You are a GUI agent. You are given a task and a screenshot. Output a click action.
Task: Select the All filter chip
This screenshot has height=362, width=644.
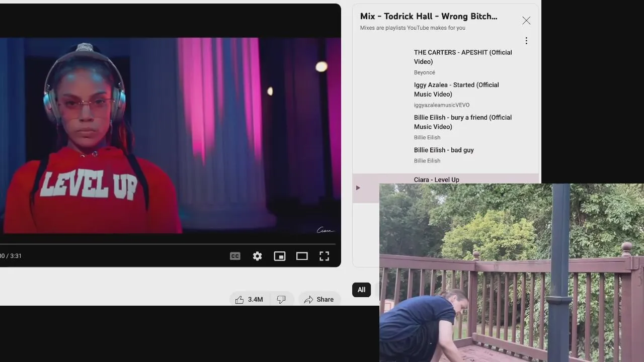click(x=361, y=290)
